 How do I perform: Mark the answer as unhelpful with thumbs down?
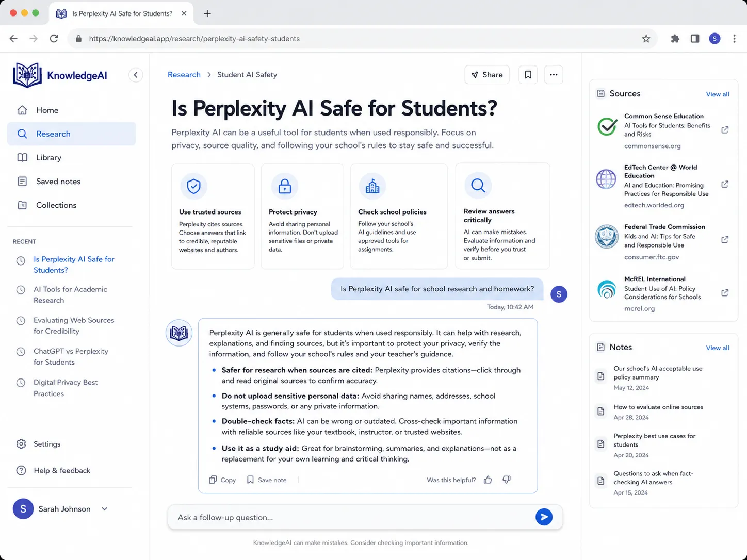(507, 480)
